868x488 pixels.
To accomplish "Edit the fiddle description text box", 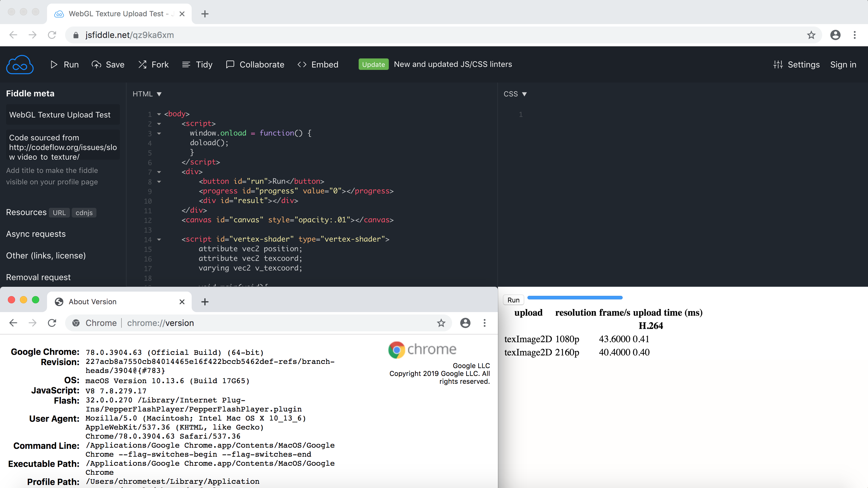I will [x=63, y=145].
